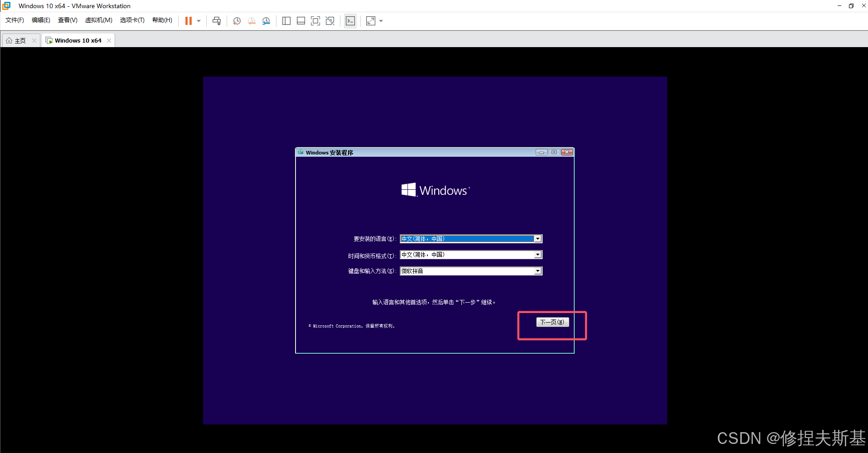The height and width of the screenshot is (453, 868).
Task: Open the 虚拟机(M) menu
Action: click(x=99, y=20)
